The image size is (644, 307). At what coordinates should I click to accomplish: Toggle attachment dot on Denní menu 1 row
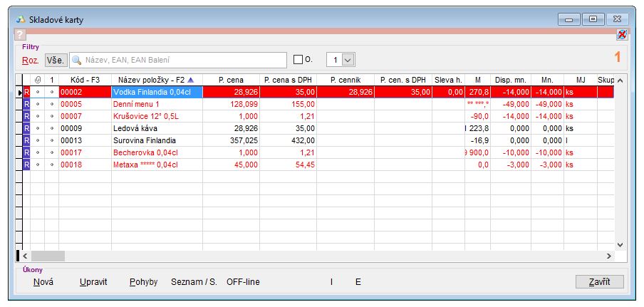point(38,104)
